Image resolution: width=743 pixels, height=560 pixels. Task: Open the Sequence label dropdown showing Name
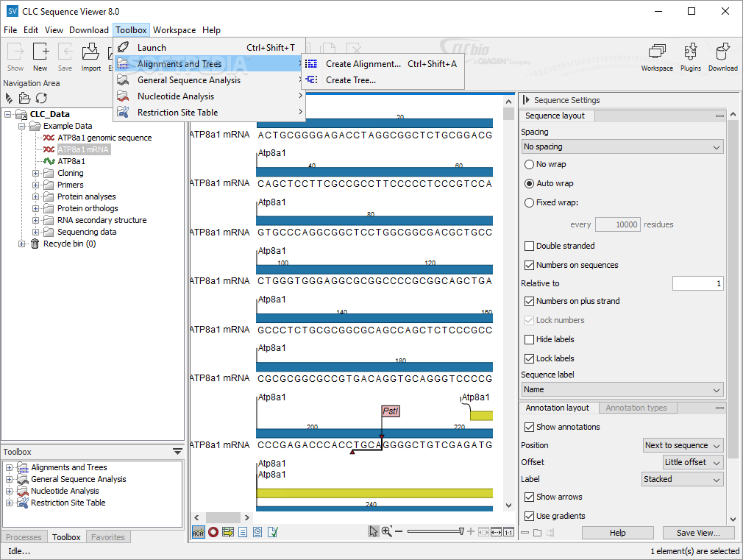pos(622,389)
